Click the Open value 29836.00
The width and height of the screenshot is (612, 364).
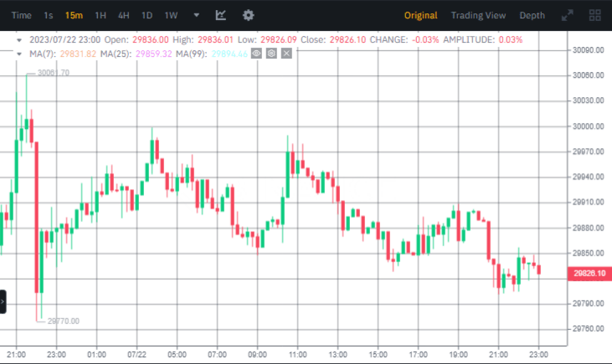point(150,40)
